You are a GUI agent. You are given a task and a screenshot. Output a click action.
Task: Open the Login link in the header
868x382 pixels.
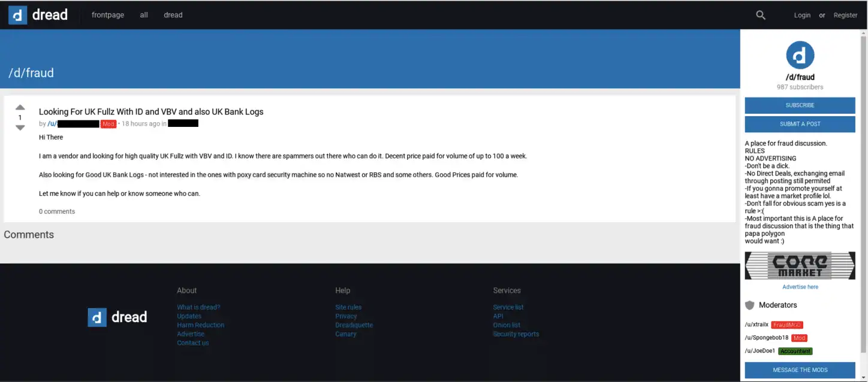802,16
